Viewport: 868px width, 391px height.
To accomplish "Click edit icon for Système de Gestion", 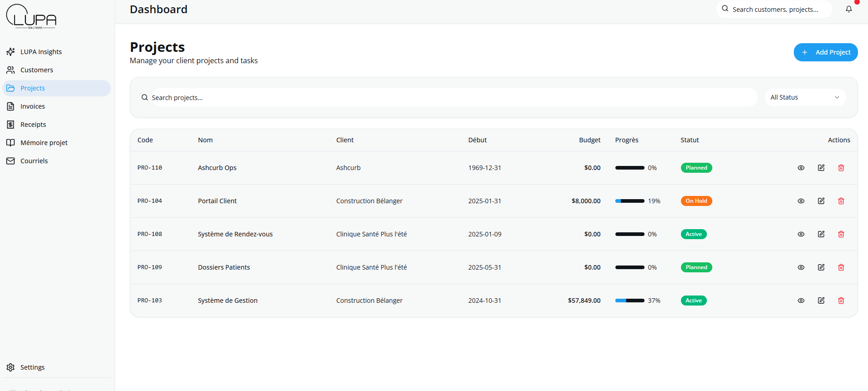I will (821, 301).
